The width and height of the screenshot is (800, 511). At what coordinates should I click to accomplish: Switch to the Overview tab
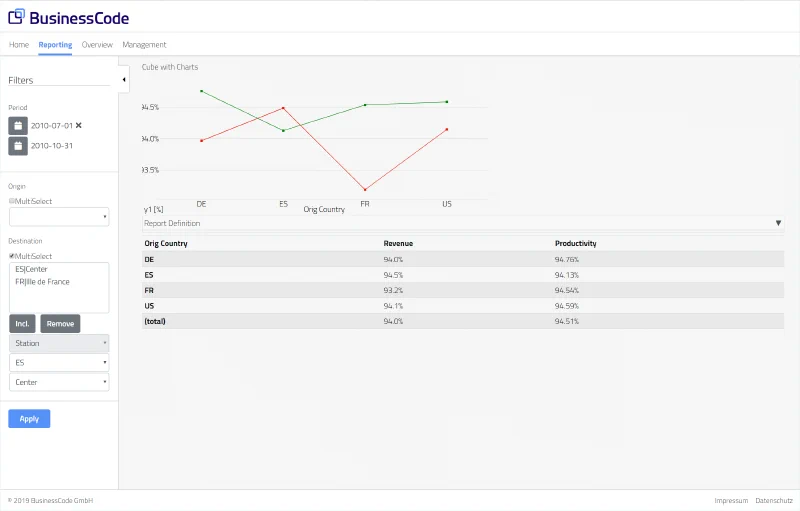click(x=97, y=45)
